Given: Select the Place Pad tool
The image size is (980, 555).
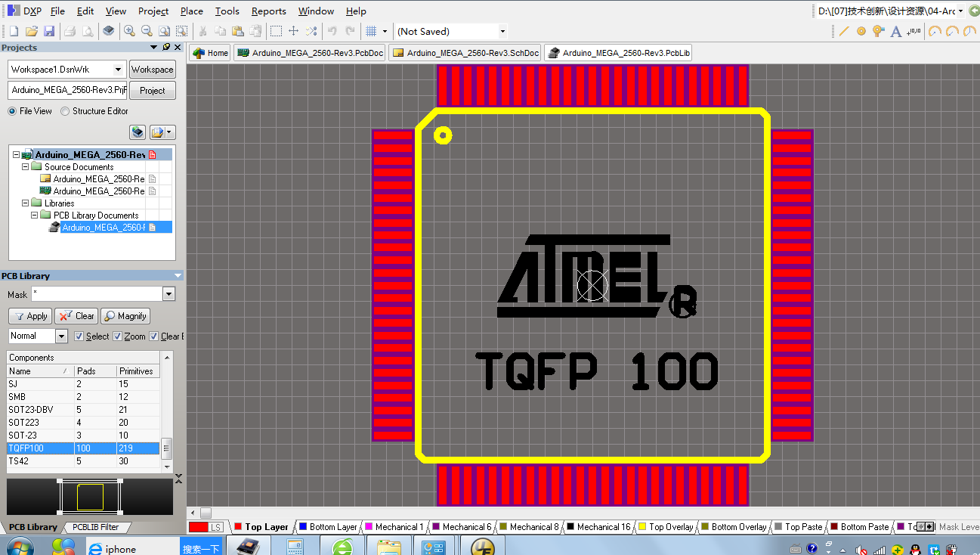Looking at the screenshot, I should coord(861,31).
